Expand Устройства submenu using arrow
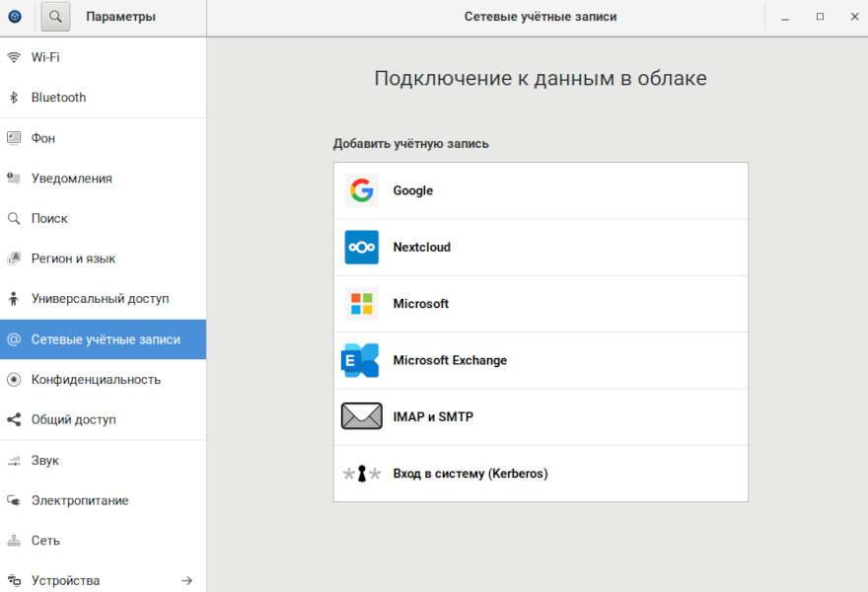 tap(186, 581)
